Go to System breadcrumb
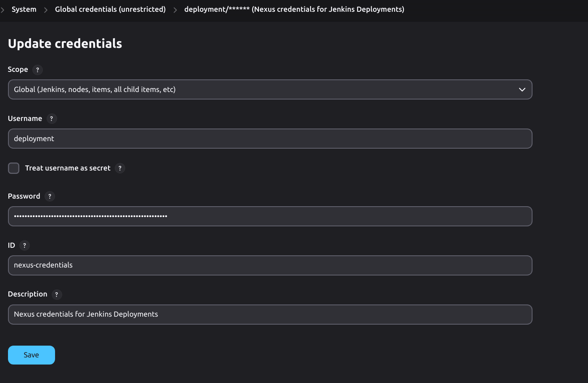This screenshot has width=588, height=383. point(24,9)
